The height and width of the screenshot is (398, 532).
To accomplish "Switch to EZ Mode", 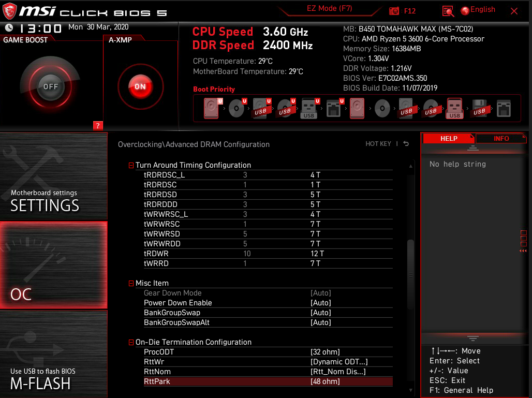I will point(329,9).
